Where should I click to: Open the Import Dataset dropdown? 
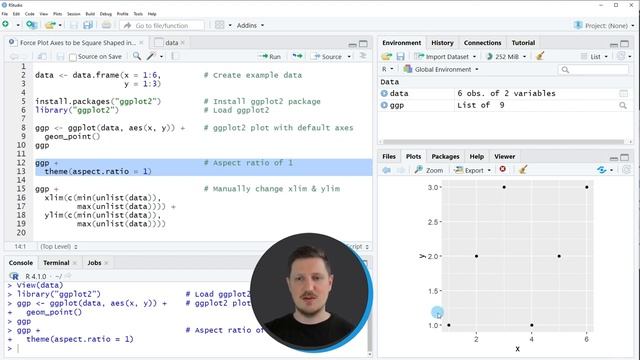445,56
